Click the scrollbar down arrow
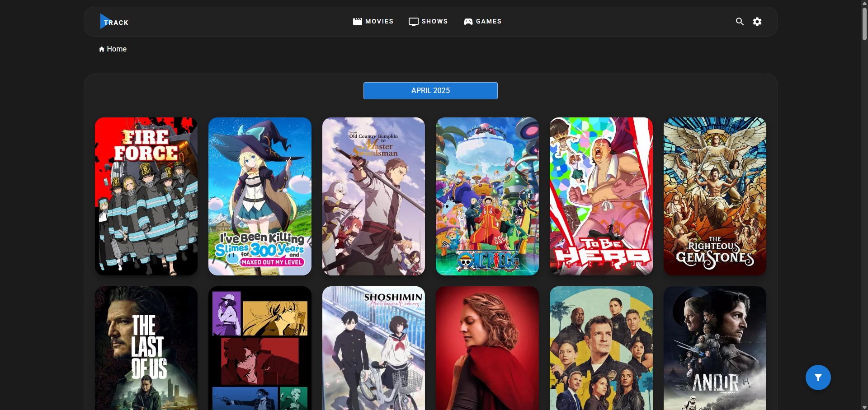 point(864,406)
